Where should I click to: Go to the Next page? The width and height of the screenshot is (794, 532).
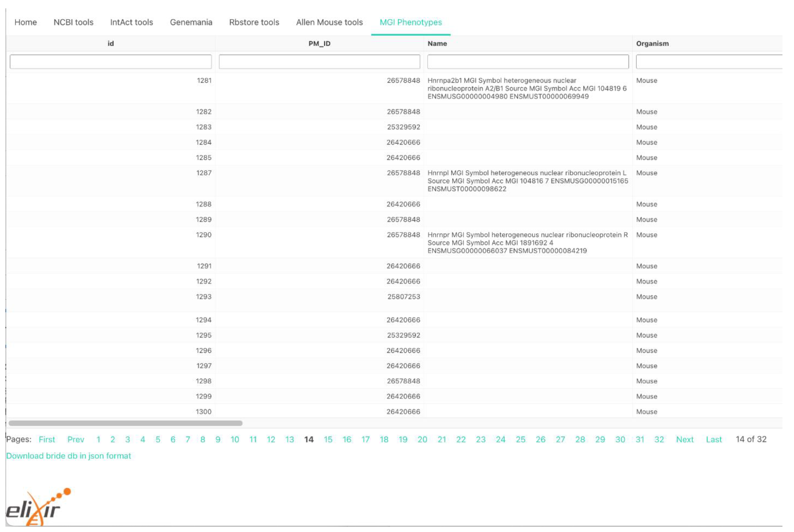click(x=684, y=439)
